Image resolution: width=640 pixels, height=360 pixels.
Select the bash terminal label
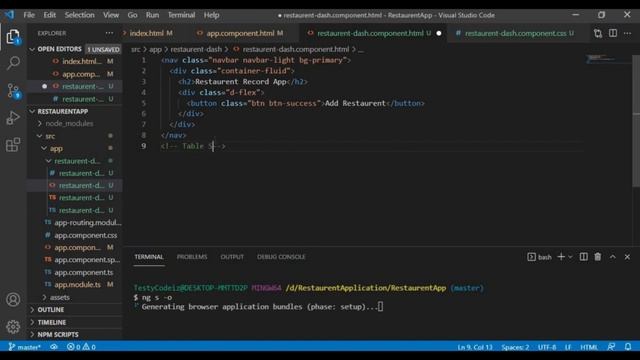click(x=539, y=257)
